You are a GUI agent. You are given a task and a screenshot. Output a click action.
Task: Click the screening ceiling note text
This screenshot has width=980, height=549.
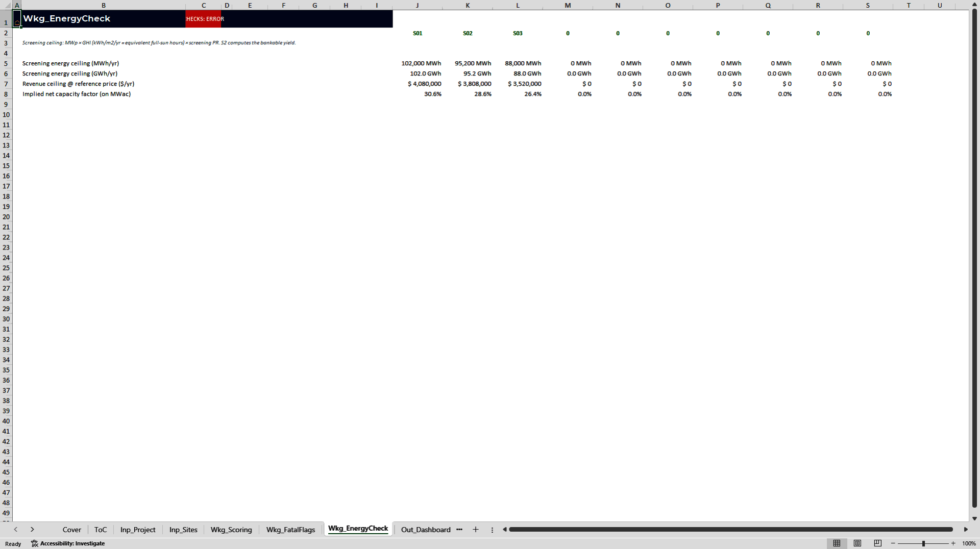159,43
